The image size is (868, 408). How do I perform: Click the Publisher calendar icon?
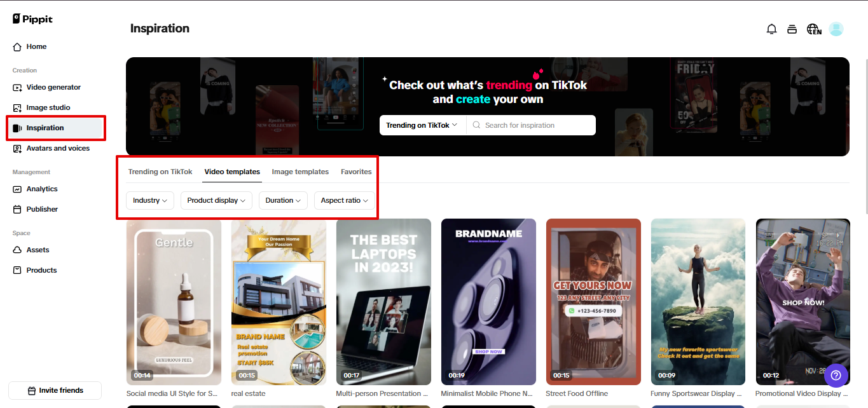click(17, 210)
